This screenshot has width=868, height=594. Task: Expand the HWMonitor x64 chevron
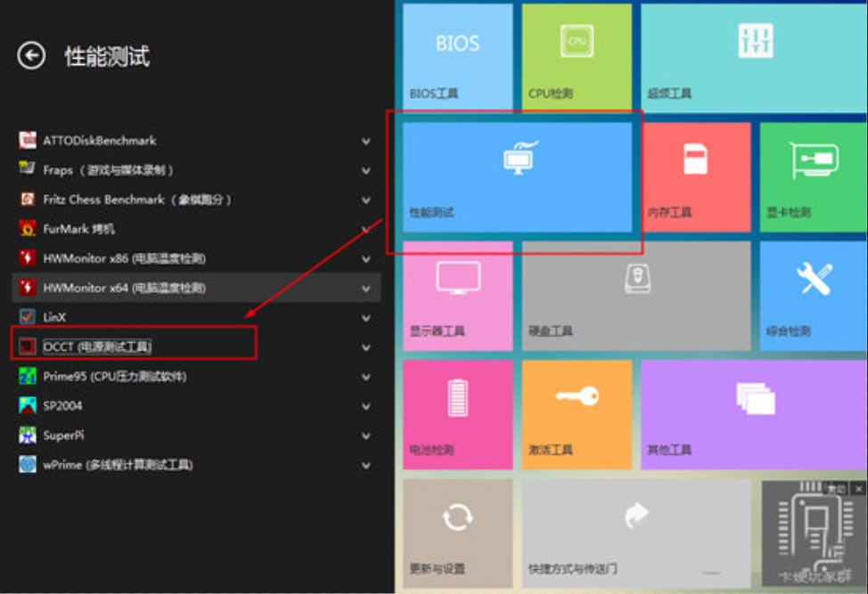coord(366,289)
